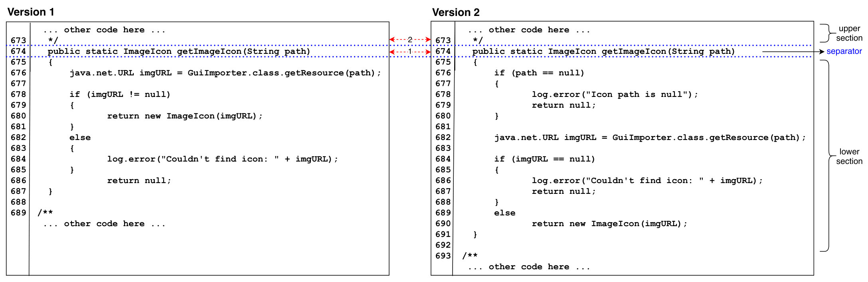Viewport: 868px width, 282px height.
Task: Select the "Couldn't find icon" log line in Version 2
Action: pos(647,181)
